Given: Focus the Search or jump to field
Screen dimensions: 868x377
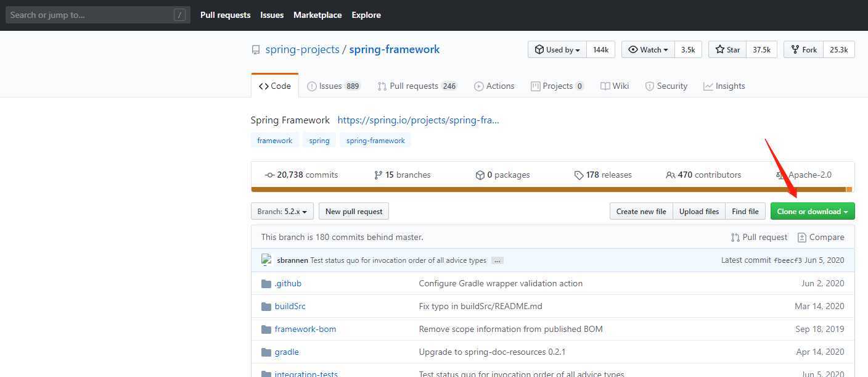Looking at the screenshot, I should 98,15.
